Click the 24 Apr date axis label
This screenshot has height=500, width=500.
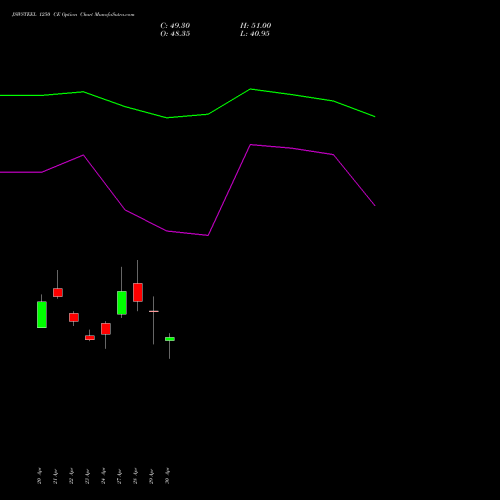tap(103, 476)
